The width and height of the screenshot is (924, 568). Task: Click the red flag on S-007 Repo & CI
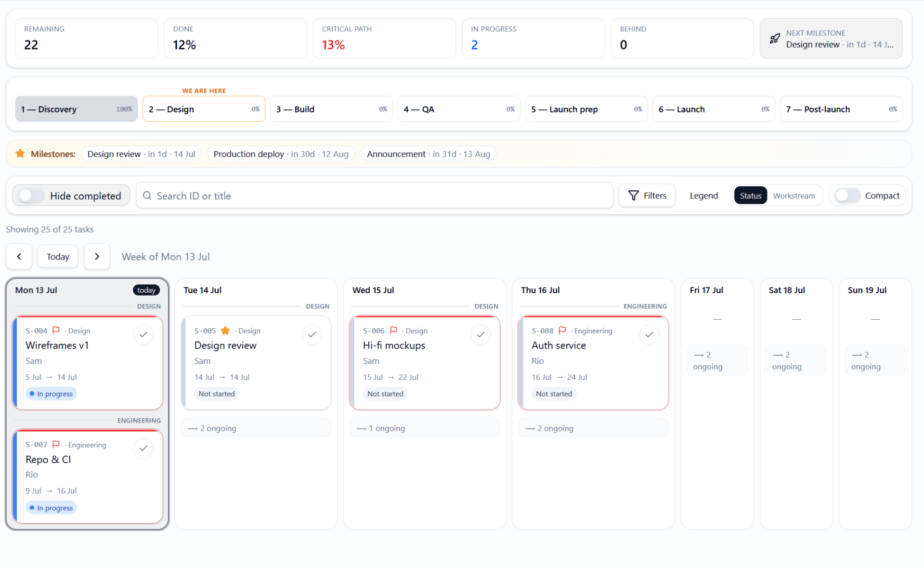pos(56,444)
